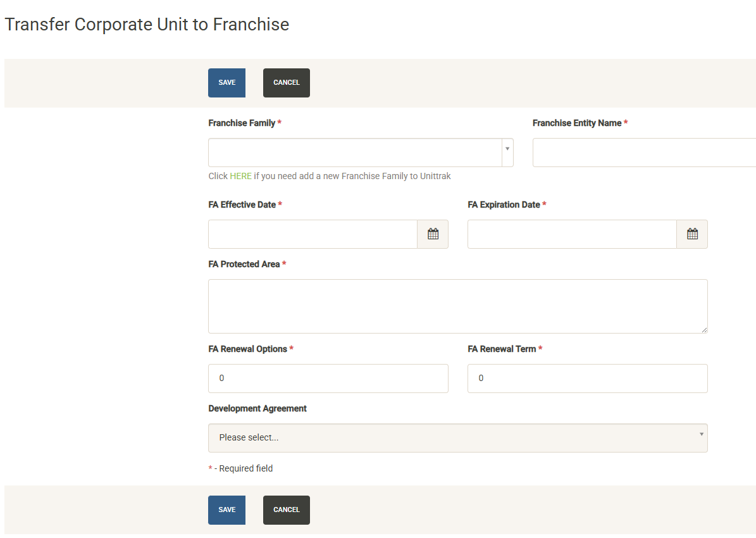756x538 pixels.
Task: Click the top SAVE button
Action: (226, 83)
